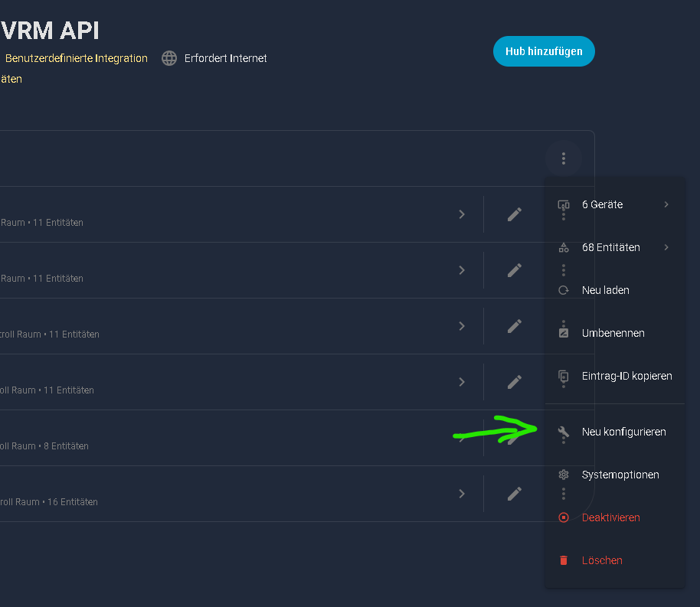Open the 8 Entitäten row via its chevron
The height and width of the screenshot is (607, 700).
[462, 438]
